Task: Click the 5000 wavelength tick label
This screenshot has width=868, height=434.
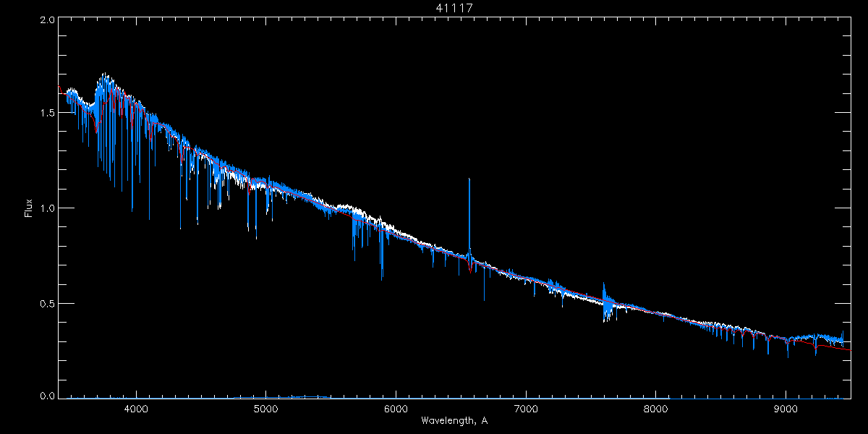Action: (266, 409)
